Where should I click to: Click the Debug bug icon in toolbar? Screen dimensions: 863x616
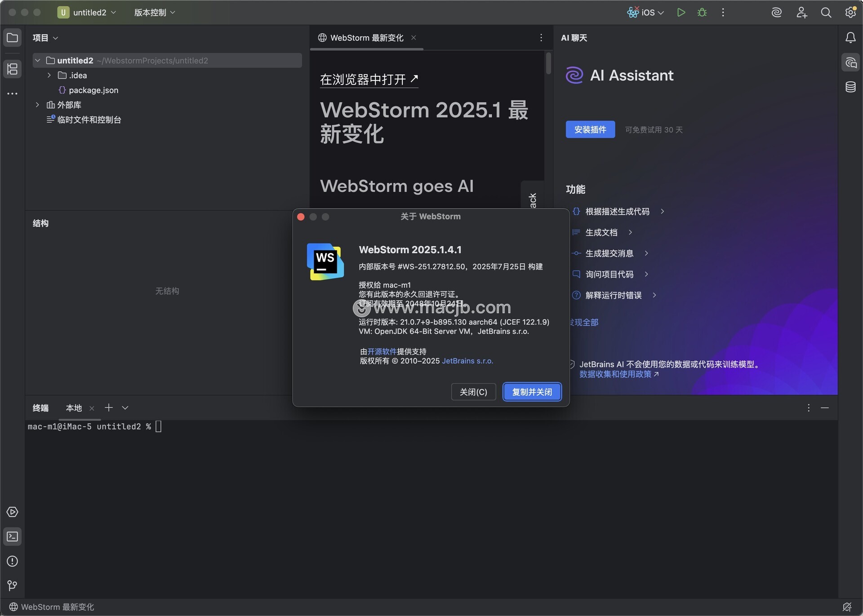[702, 13]
